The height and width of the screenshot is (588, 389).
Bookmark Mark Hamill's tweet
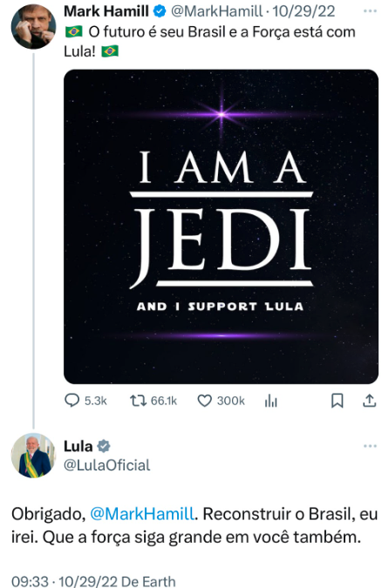(338, 401)
